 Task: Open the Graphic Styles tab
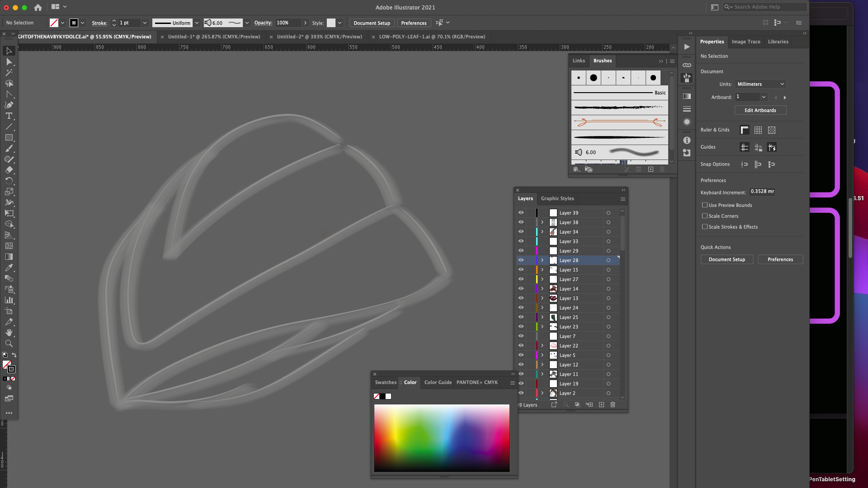(557, 198)
